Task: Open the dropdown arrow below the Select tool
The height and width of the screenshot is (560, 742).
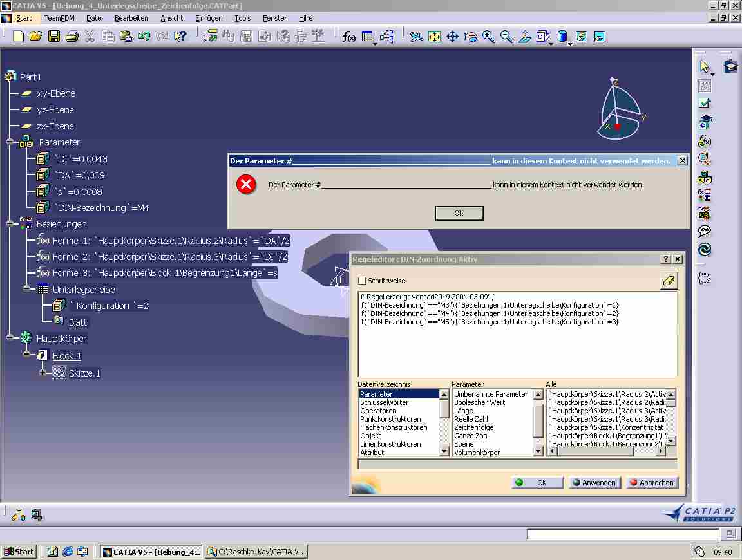Action: [x=712, y=74]
